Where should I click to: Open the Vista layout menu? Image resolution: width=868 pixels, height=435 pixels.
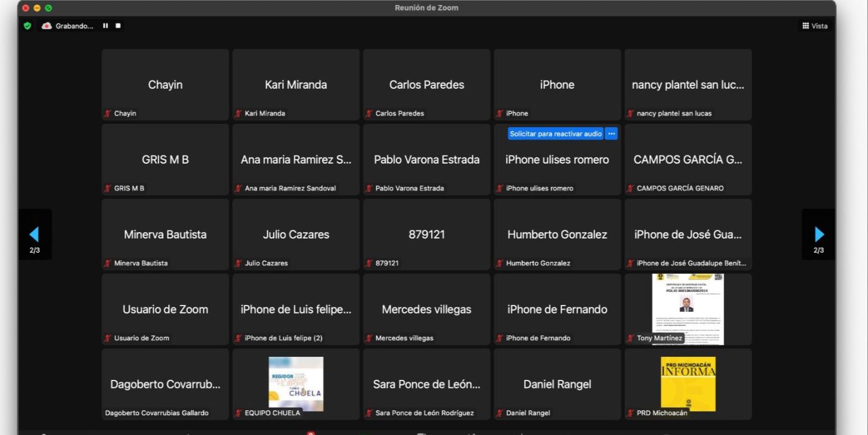(815, 26)
